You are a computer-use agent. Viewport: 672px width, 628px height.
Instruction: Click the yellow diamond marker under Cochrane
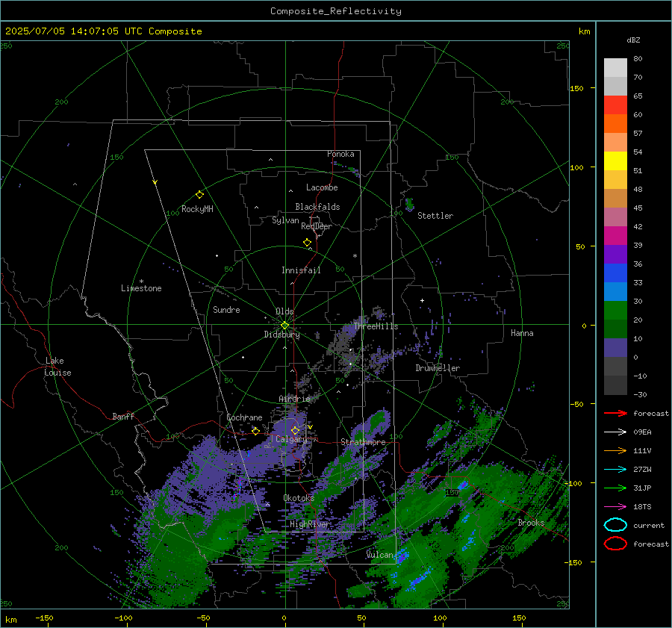(256, 431)
